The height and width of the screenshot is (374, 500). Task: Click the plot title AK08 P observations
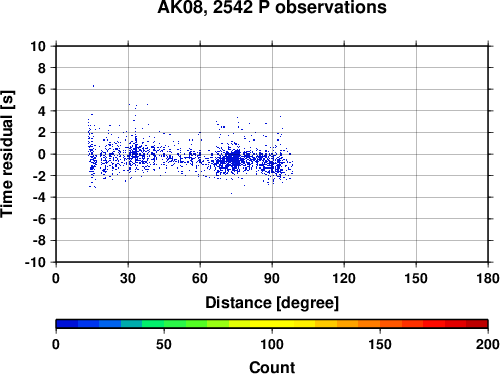pos(272,7)
